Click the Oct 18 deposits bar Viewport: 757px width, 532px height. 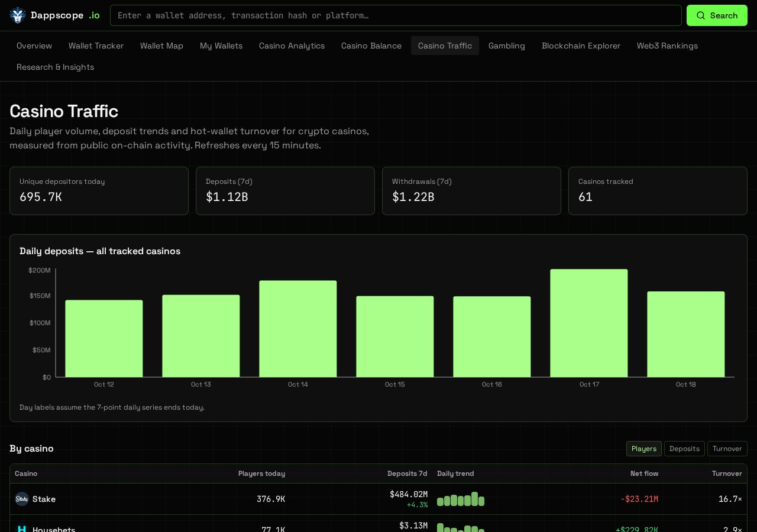[x=686, y=335]
